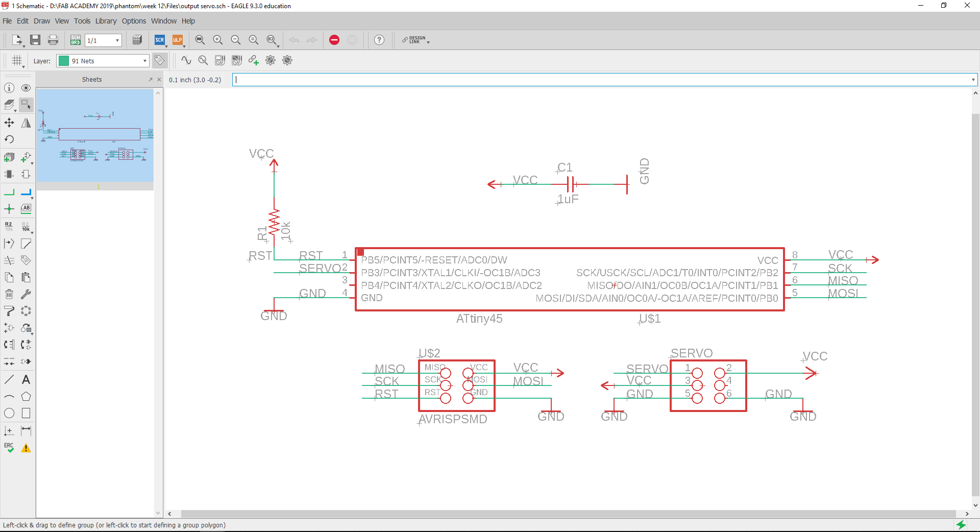Open the Errors warning tool
This screenshot has height=532, width=980.
26,448
